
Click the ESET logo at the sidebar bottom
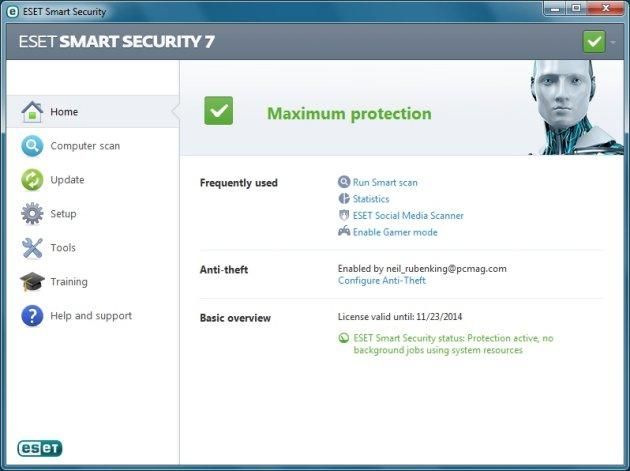point(40,448)
